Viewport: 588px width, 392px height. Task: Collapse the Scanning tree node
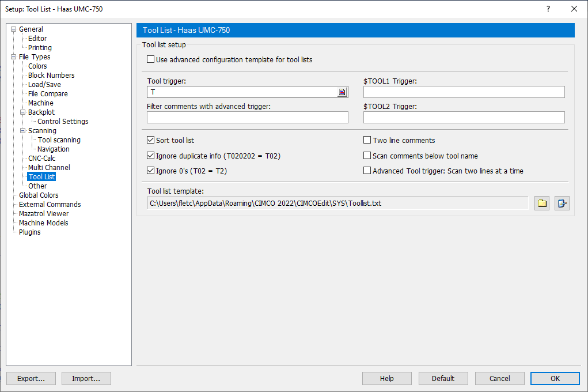[23, 130]
